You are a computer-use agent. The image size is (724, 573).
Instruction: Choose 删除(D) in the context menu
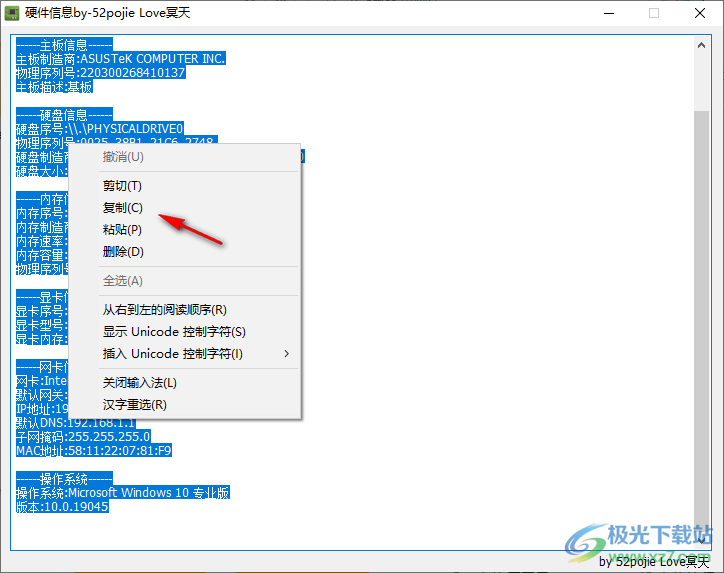(x=123, y=252)
